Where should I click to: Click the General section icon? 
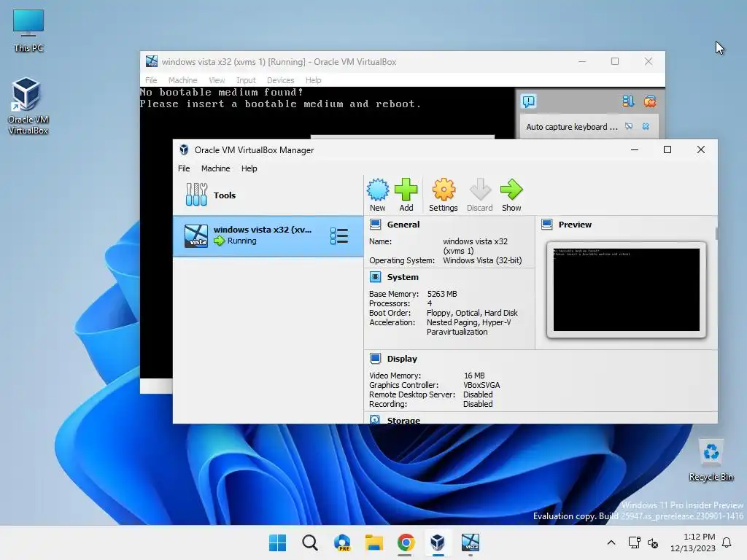click(x=376, y=225)
